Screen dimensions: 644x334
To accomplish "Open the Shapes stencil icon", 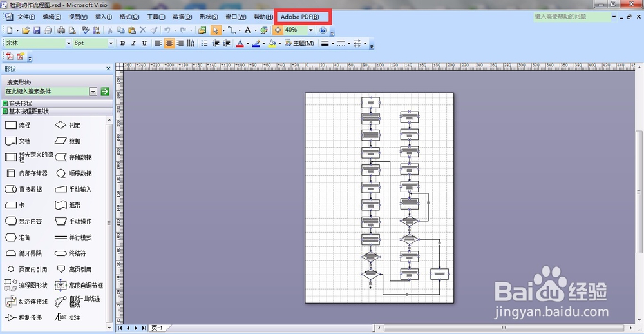I will (202, 30).
